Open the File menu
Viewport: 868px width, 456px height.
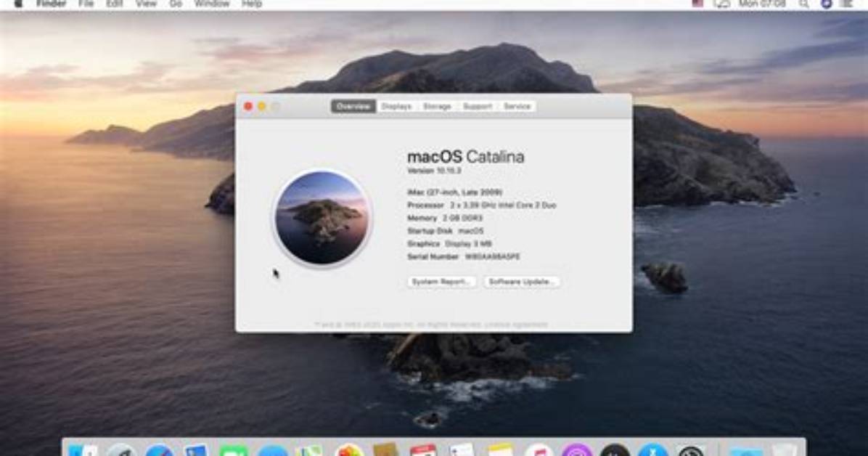pos(86,4)
